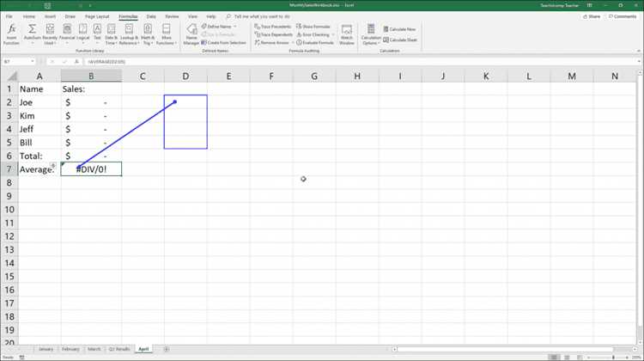Switch to the Data tab
The height and width of the screenshot is (361, 644).
point(151,16)
